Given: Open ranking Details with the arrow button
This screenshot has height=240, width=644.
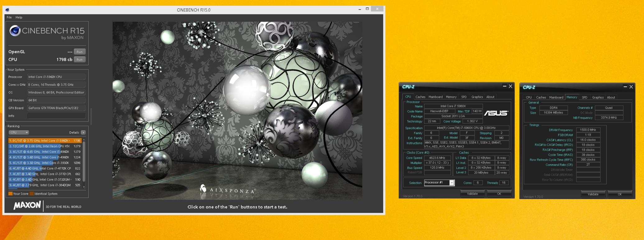Looking at the screenshot, I should tap(83, 133).
